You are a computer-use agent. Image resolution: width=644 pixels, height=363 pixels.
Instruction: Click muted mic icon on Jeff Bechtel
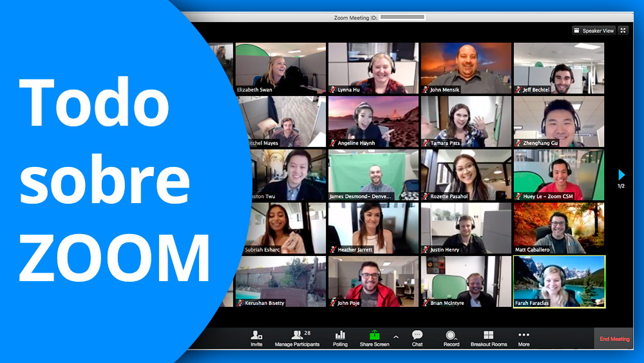pyautogui.click(x=518, y=90)
